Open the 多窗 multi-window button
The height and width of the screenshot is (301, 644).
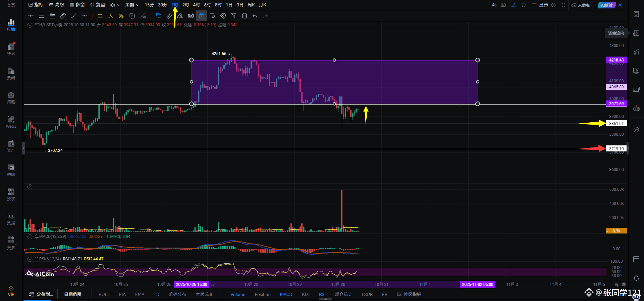(77, 5)
